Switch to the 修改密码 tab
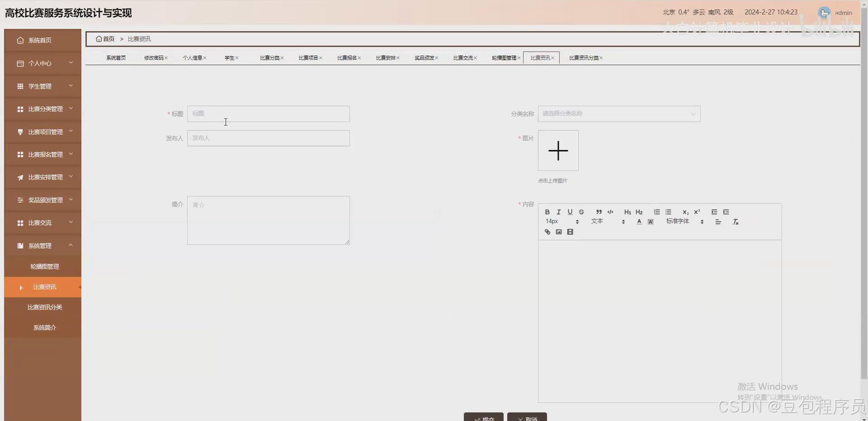 [154, 58]
